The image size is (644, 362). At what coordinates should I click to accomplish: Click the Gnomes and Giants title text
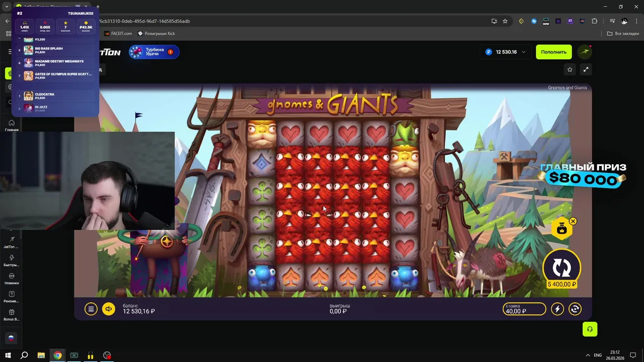567,87
